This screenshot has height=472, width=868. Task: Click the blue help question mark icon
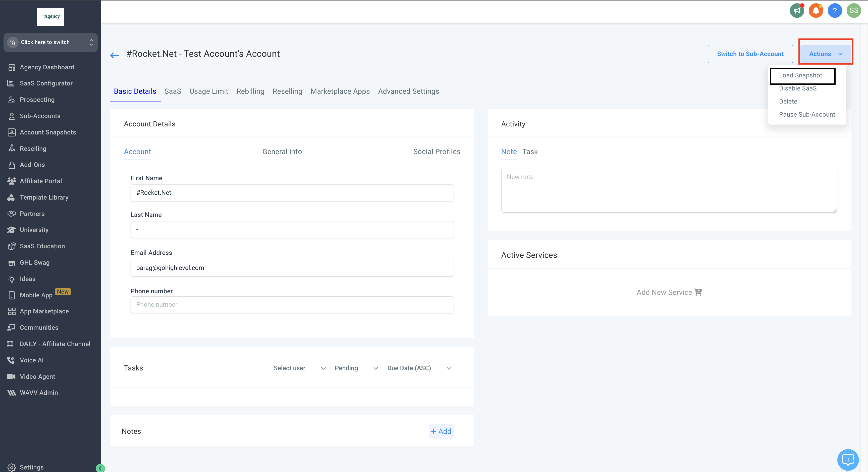835,11
